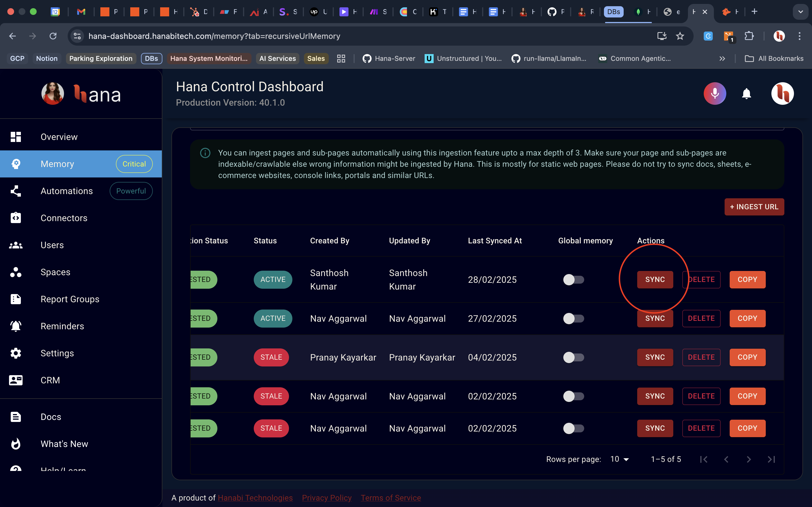Click the Overview sidebar icon
Image resolution: width=812 pixels, height=507 pixels.
coord(16,137)
